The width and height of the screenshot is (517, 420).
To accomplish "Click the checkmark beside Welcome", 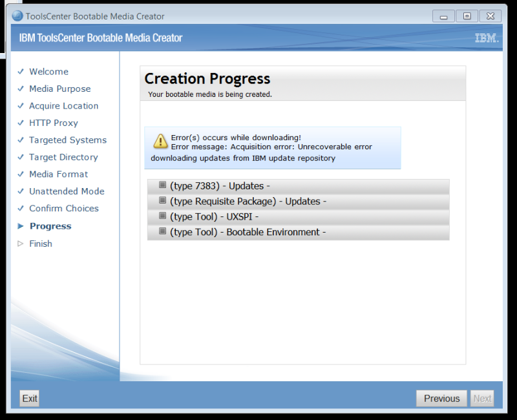I will 21,72.
